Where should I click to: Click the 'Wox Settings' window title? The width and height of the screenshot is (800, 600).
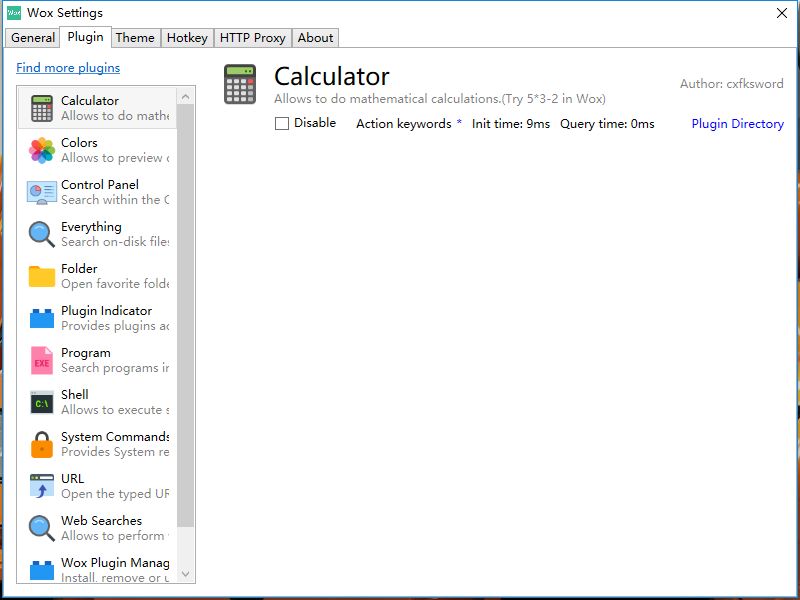pos(65,13)
